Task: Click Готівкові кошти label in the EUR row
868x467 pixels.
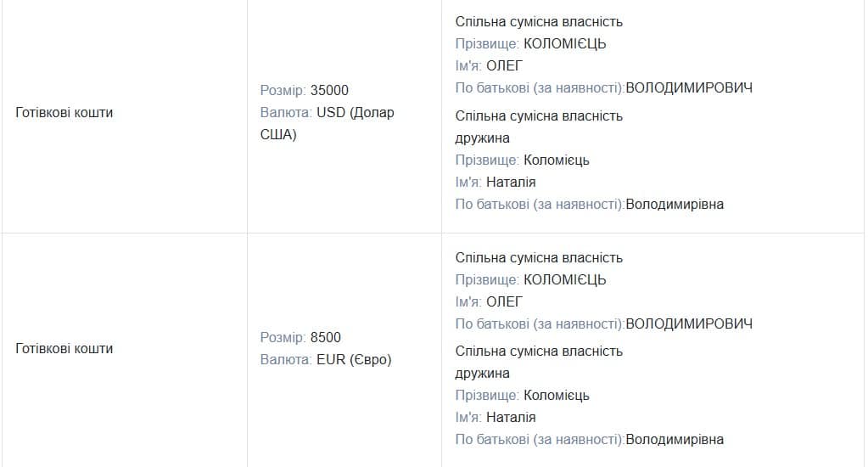Action: coord(64,348)
